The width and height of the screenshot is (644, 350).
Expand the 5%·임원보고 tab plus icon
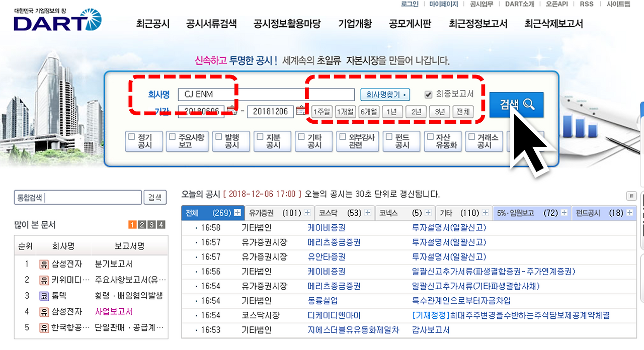click(x=564, y=213)
